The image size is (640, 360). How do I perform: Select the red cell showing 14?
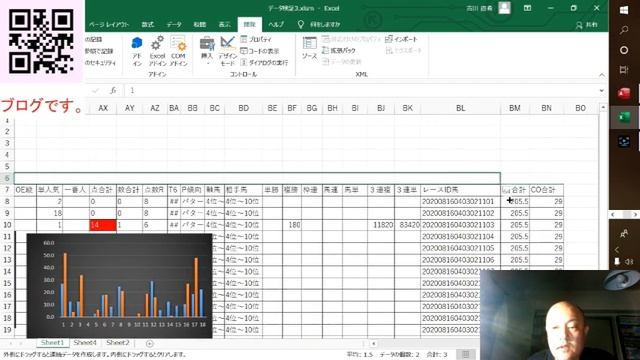tap(103, 225)
